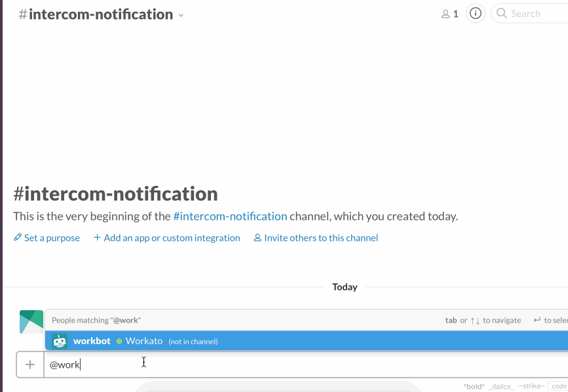
Task: Click the pencil icon beside Set a purpose
Action: (18, 238)
